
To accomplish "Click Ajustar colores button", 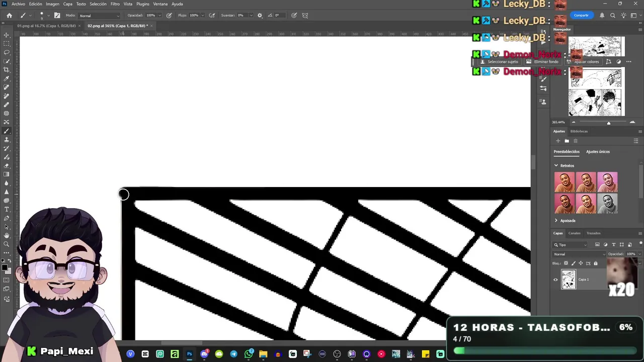I will click(x=583, y=62).
